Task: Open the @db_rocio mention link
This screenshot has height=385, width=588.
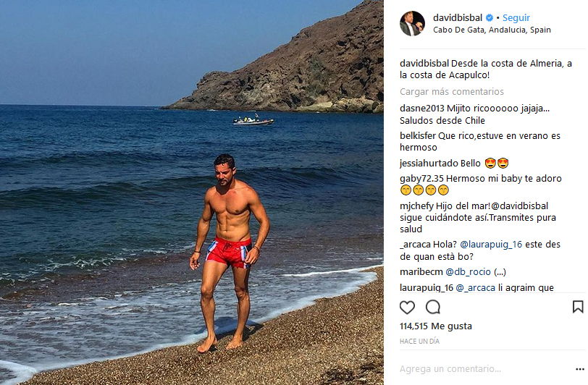Action: pos(468,272)
